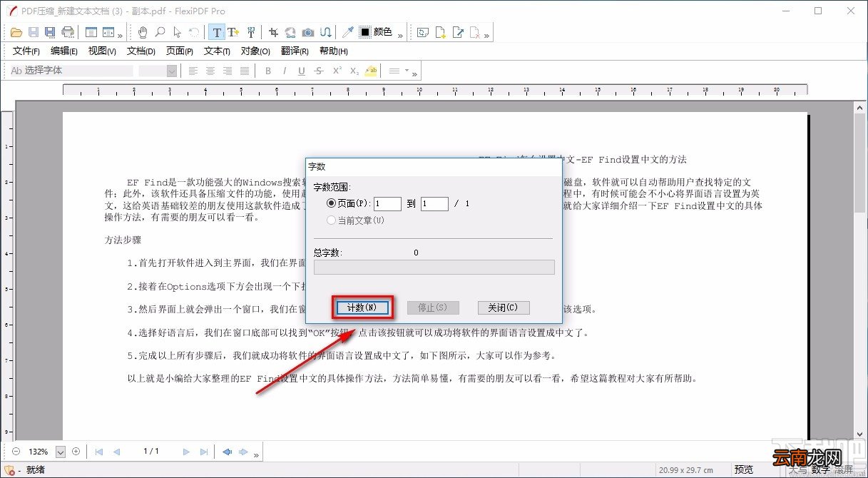
Task: Toggle the Bold formatting button
Action: coord(268,71)
